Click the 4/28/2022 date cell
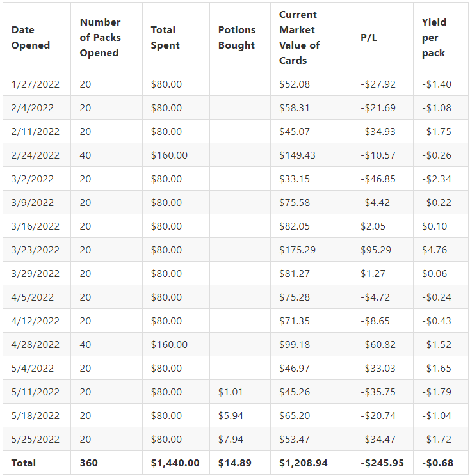The height and width of the screenshot is (476, 470). tap(35, 345)
